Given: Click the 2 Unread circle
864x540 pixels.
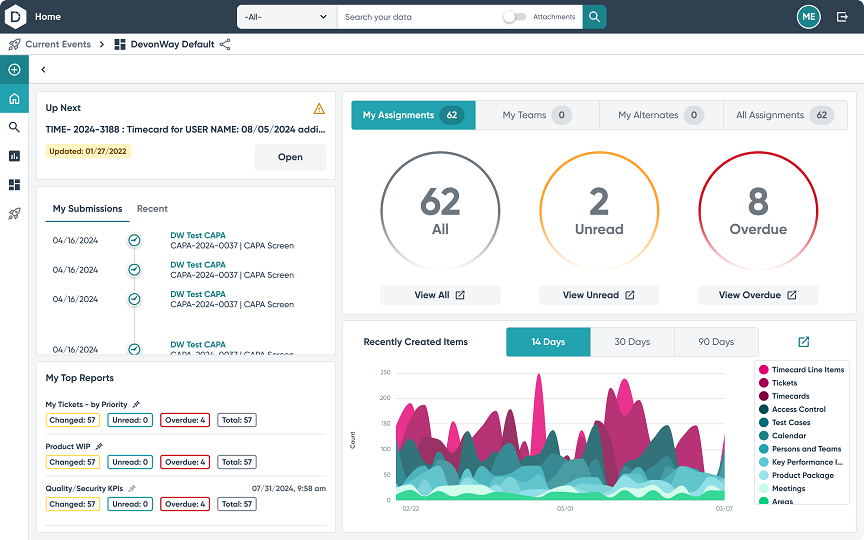Looking at the screenshot, I should pyautogui.click(x=599, y=211).
